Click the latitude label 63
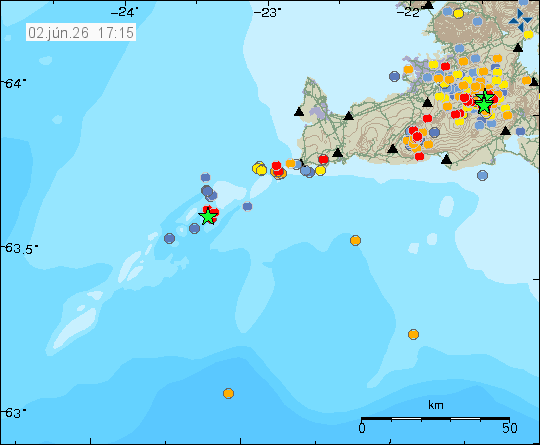The height and width of the screenshot is (445, 540). coord(14,412)
